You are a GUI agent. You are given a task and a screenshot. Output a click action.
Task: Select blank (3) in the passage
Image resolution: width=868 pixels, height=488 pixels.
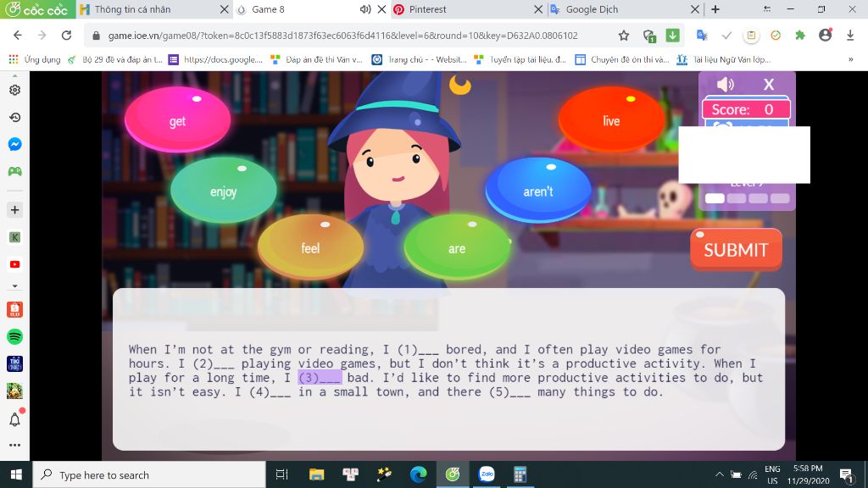pos(320,378)
